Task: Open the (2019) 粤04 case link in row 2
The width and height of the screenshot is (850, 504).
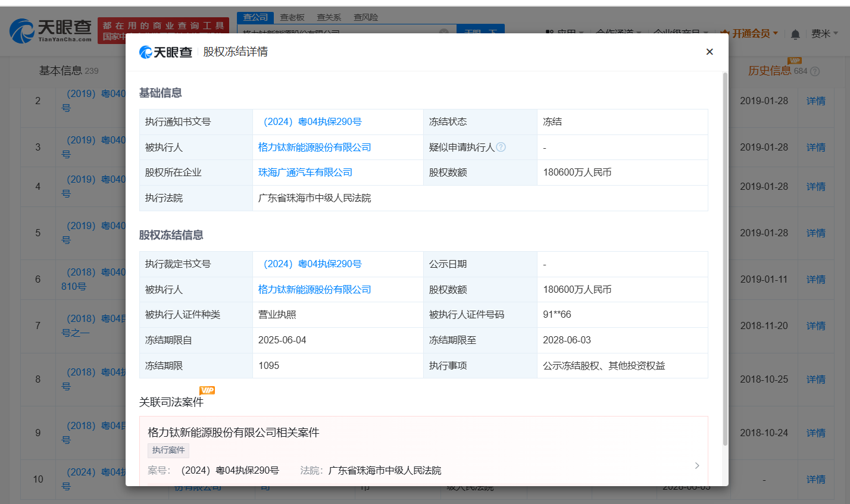Action: [93, 101]
